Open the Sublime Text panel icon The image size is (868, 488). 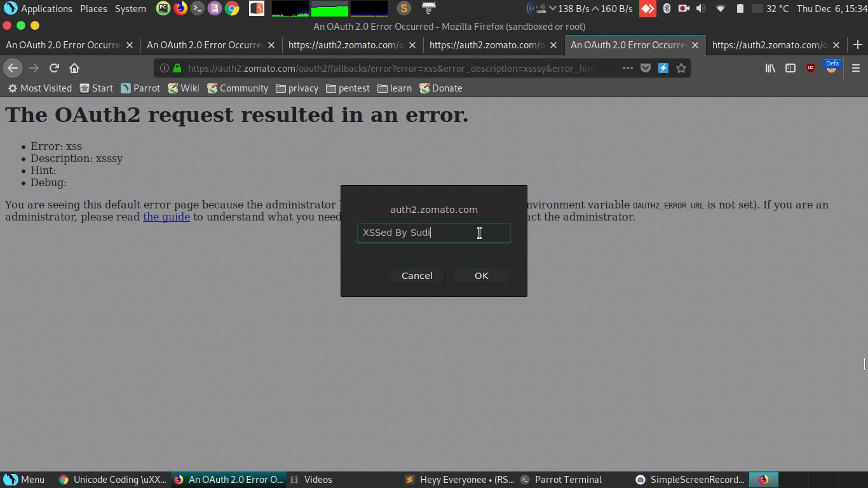point(403,8)
